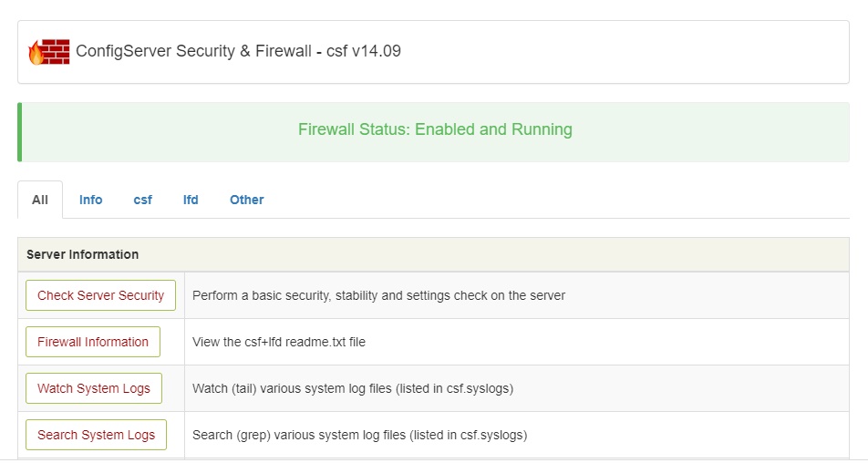
Task: Click the 'Search (grep) various system log' description
Action: 360,435
